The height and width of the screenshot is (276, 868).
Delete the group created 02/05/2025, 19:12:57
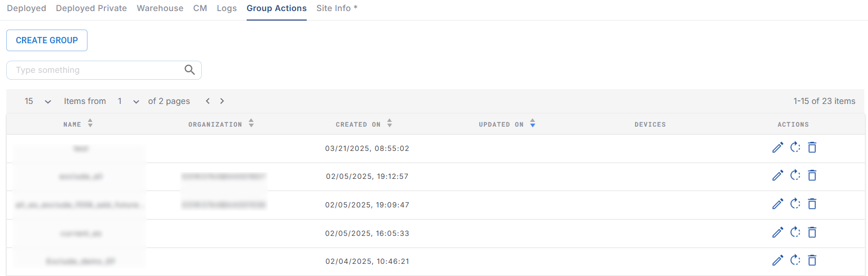pos(812,176)
